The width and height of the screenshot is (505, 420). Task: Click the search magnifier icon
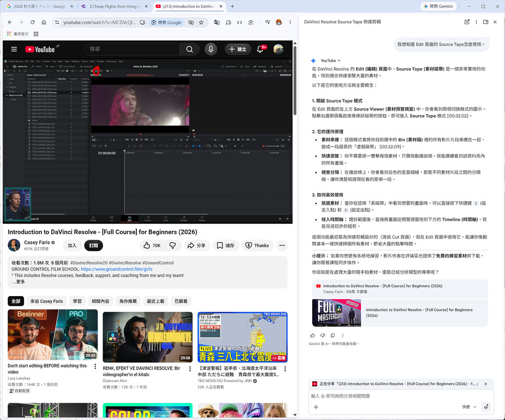pos(189,49)
